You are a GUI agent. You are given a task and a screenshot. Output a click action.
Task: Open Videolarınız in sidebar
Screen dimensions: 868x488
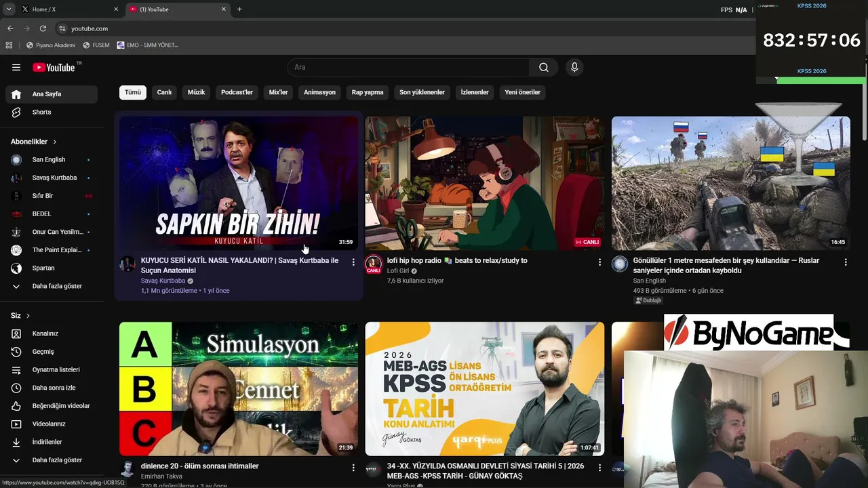[x=52, y=424]
